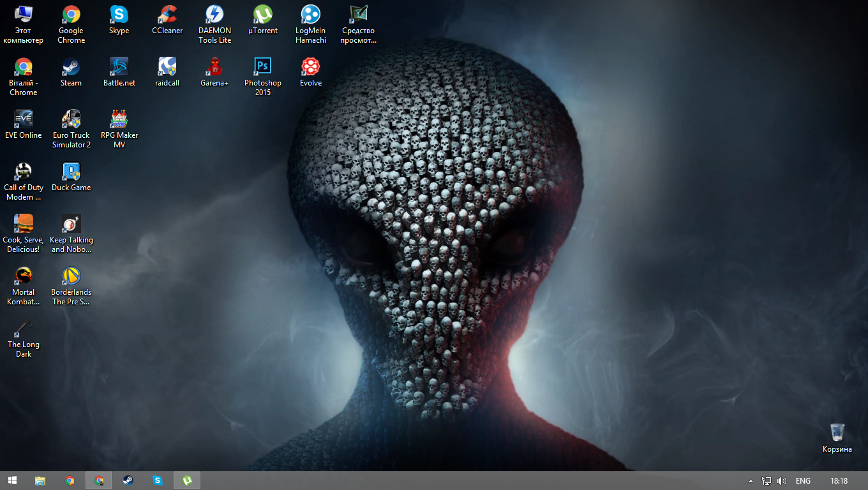The width and height of the screenshot is (868, 490).
Task: Select the µTorrent desktop shortcut
Action: point(263,20)
